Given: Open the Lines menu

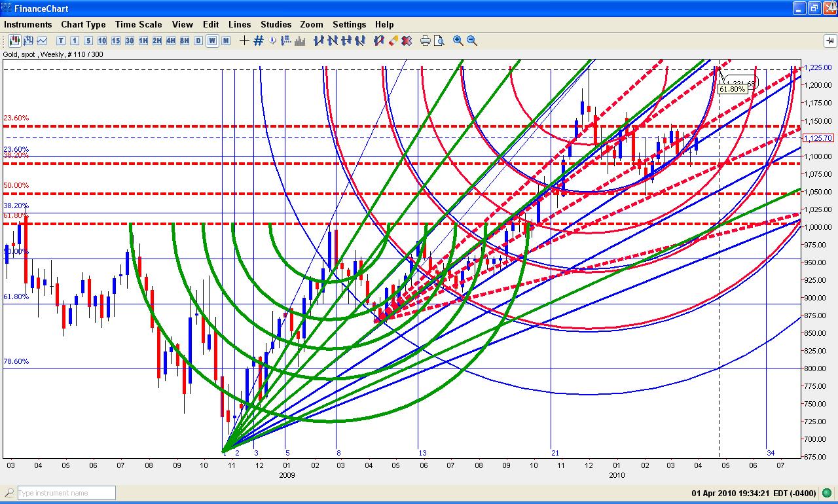Looking at the screenshot, I should point(240,24).
